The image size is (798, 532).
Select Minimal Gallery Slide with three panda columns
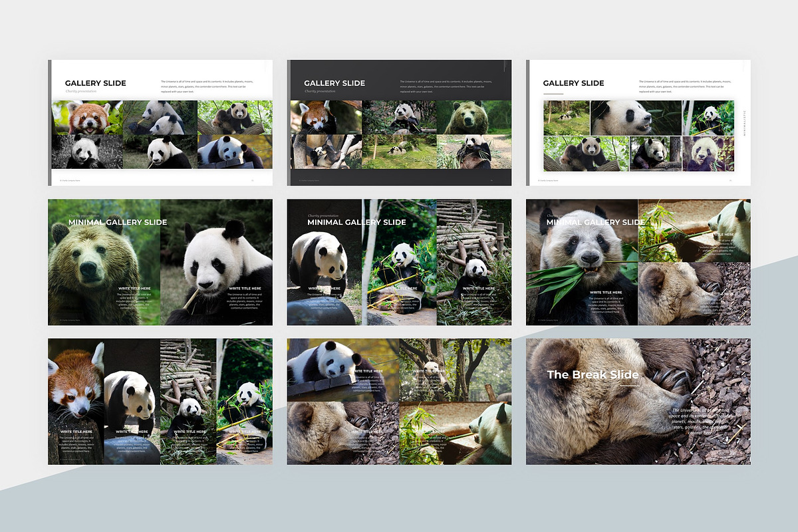coord(399,263)
